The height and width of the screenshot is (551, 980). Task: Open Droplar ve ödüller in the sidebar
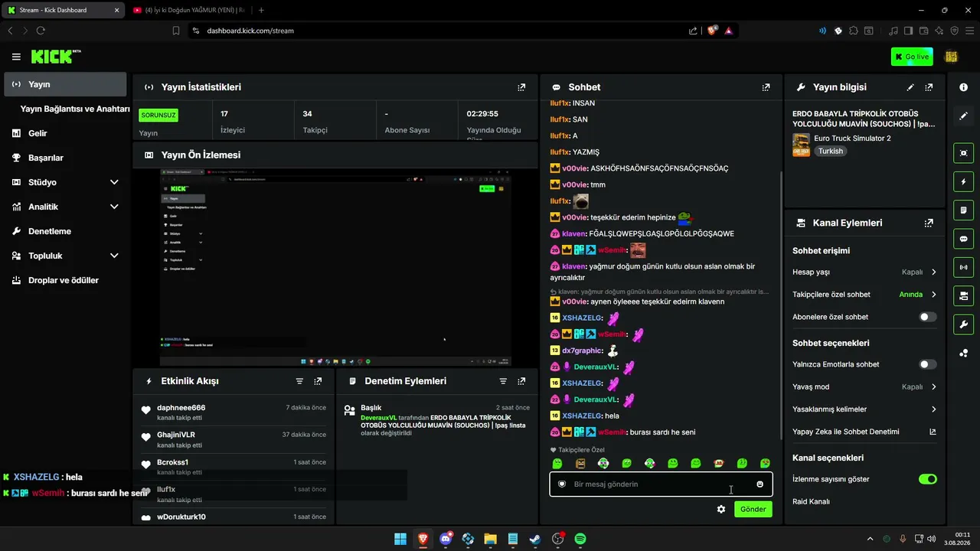[65, 280]
